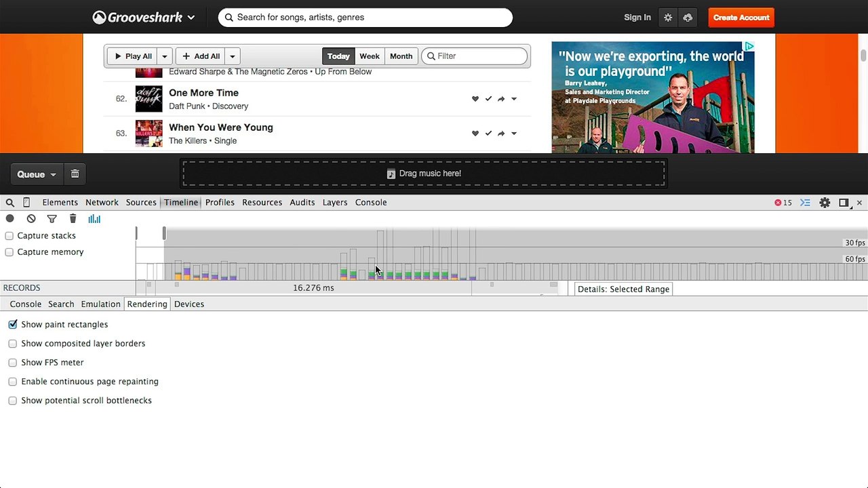Switch to the Resources panel
Screen dimensions: 868x488
pos(262,203)
